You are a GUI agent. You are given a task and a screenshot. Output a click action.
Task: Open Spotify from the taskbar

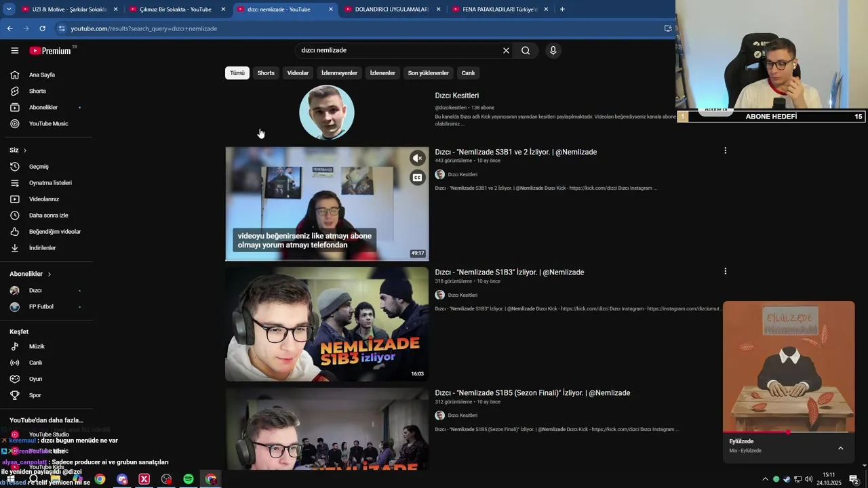point(189,479)
